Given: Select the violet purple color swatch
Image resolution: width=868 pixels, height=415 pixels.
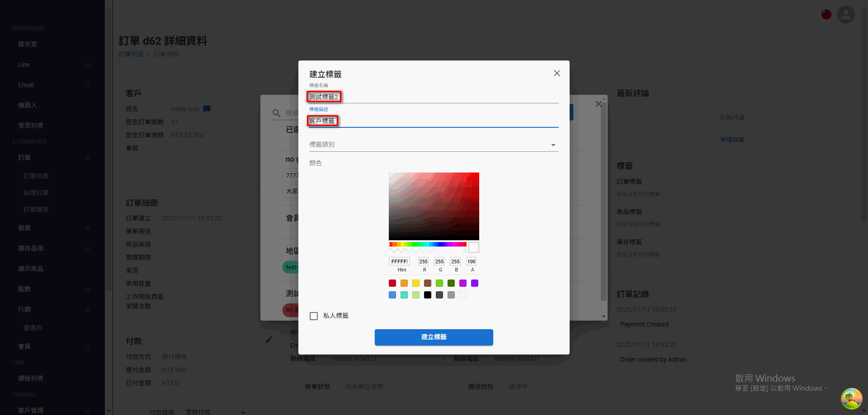Looking at the screenshot, I should pos(475,283).
